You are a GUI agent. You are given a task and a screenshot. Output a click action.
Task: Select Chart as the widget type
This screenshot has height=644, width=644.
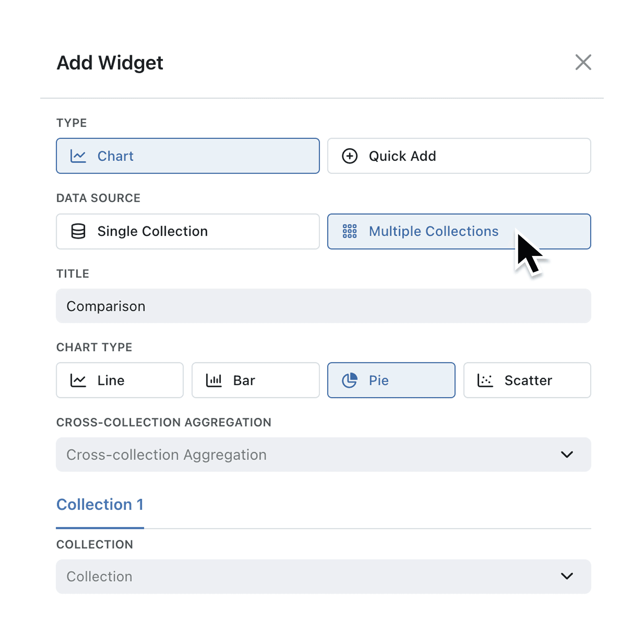(187, 156)
